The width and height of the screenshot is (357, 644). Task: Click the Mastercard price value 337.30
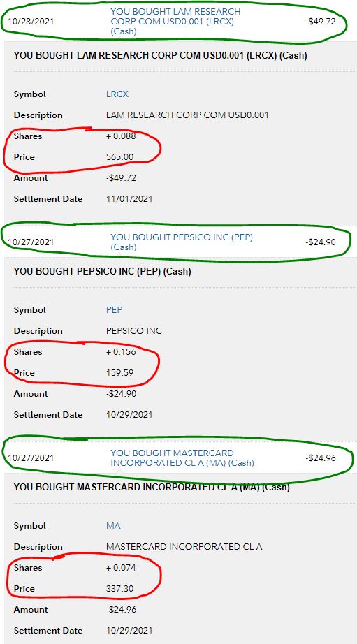click(119, 589)
